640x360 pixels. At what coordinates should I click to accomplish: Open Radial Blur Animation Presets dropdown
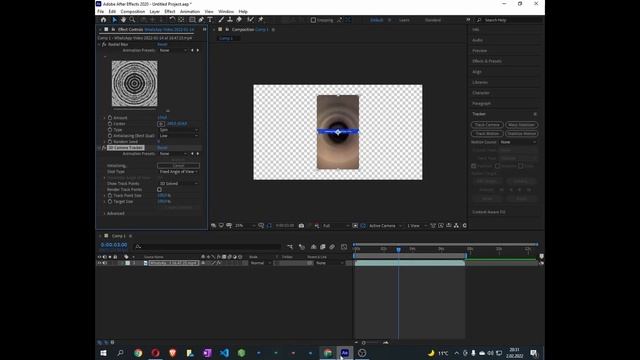point(173,50)
